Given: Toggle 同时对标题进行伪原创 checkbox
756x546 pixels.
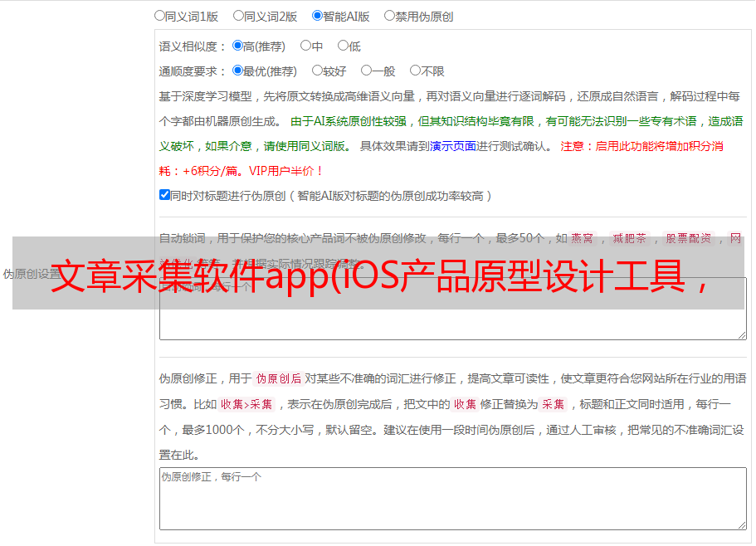Looking at the screenshot, I should coord(164,195).
